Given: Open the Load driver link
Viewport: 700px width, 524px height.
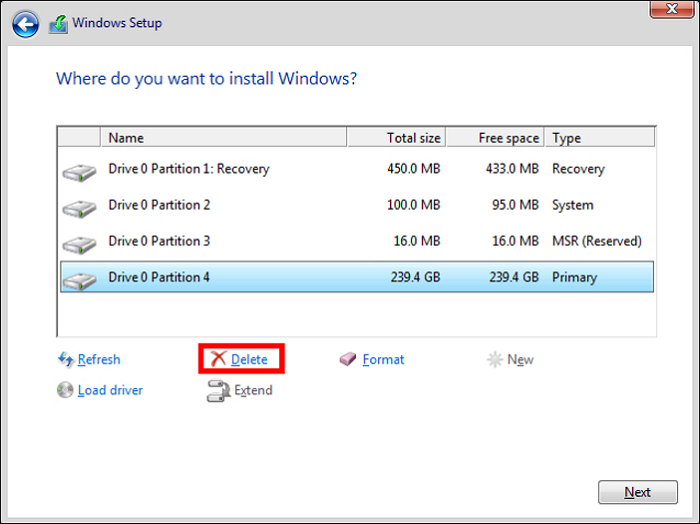Looking at the screenshot, I should tap(110, 390).
